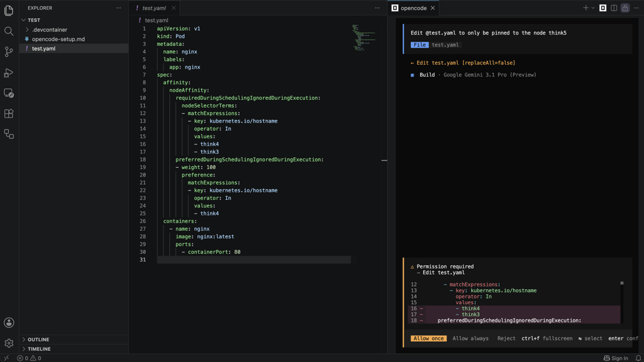Open more actions ellipsis for opencode group
This screenshot has height=362, width=644.
636,8
